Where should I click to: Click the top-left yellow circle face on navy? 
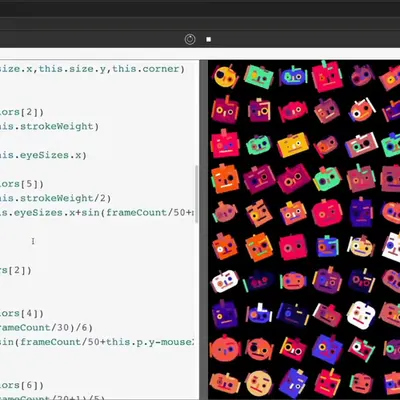point(225,77)
